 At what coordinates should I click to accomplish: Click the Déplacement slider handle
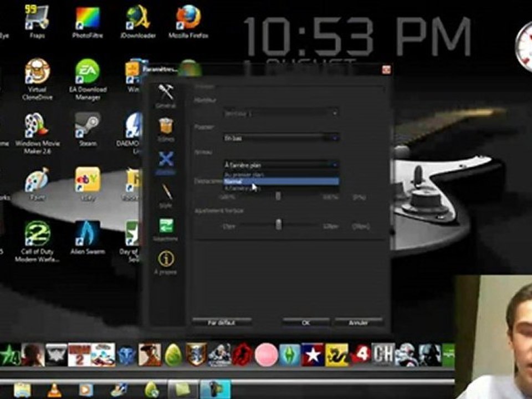click(x=278, y=196)
